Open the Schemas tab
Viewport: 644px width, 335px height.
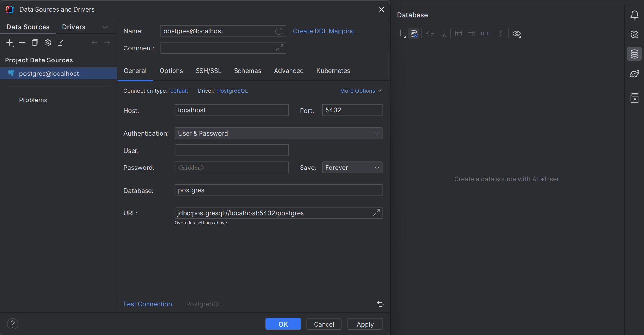click(248, 71)
